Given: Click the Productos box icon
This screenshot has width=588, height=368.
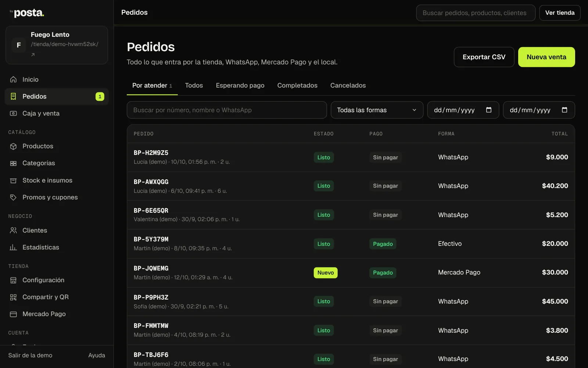Looking at the screenshot, I should point(13,146).
